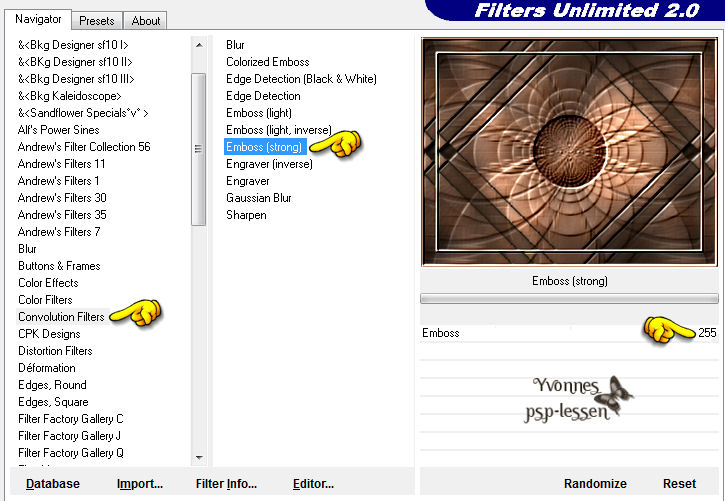The height and width of the screenshot is (501, 725).
Task: Click the Database button
Action: pyautogui.click(x=53, y=483)
